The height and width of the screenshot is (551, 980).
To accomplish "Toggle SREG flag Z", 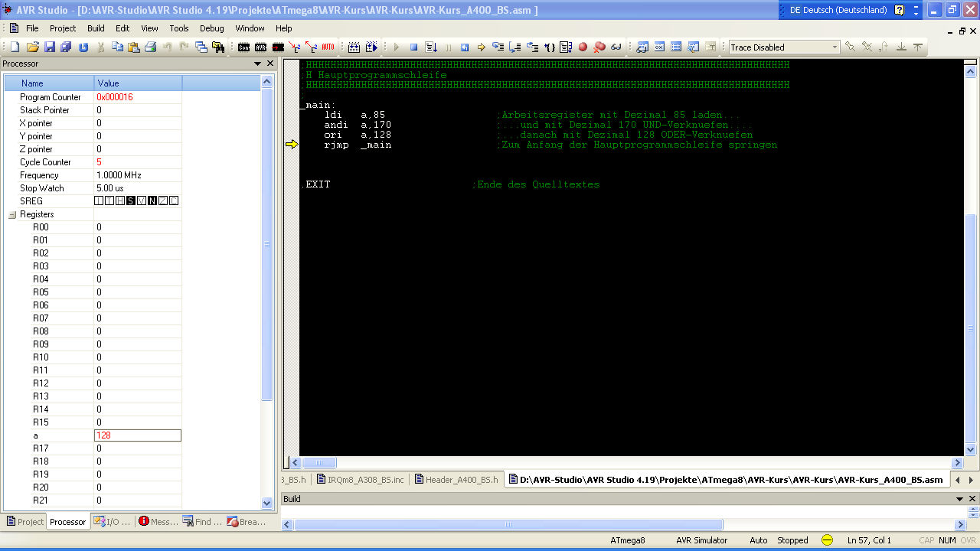I will (163, 201).
